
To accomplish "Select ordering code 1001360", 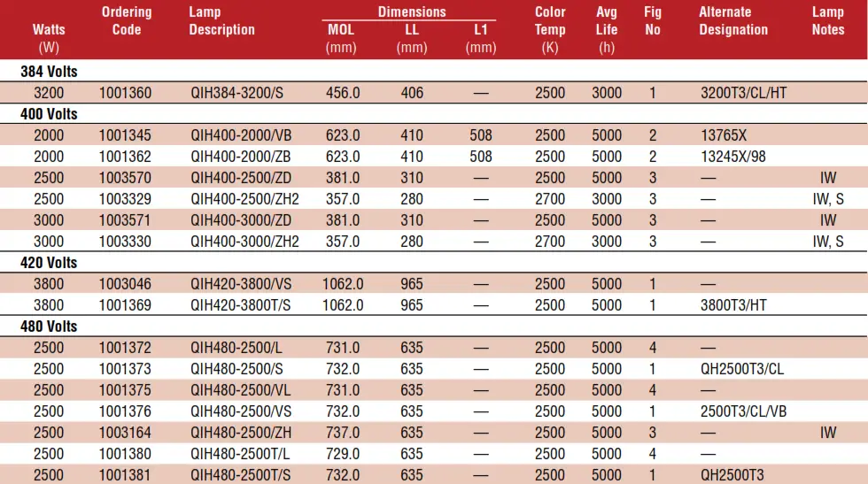I will click(125, 92).
